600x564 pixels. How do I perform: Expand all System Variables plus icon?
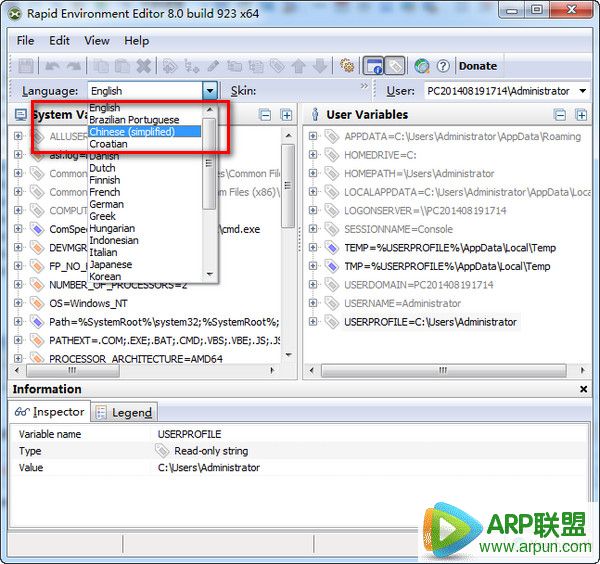[286, 115]
